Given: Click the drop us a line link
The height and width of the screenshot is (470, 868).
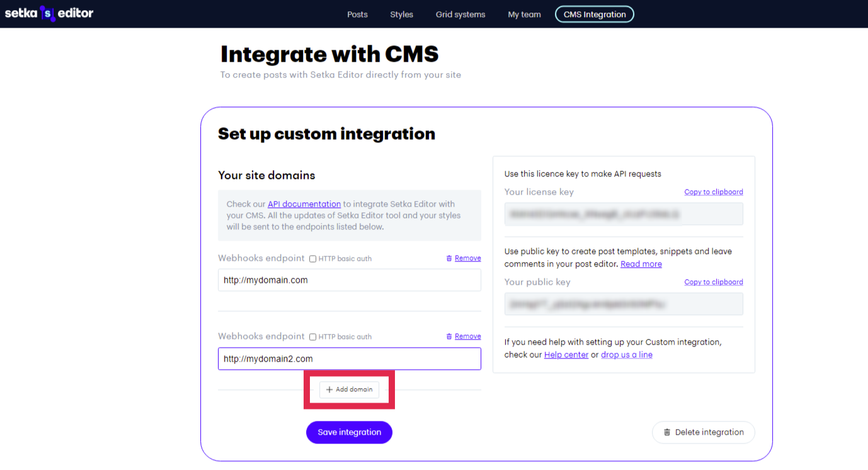Looking at the screenshot, I should pyautogui.click(x=627, y=355).
